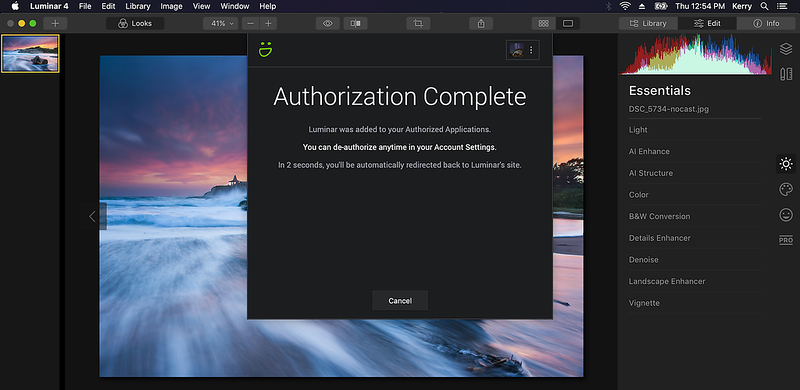
Task: Switch to single image view icon
Action: (x=568, y=23)
